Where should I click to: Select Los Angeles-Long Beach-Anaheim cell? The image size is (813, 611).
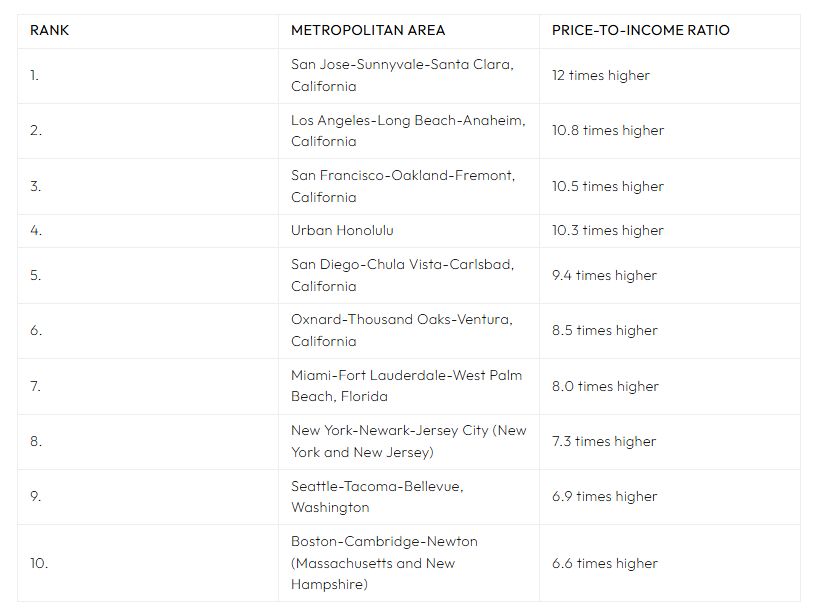click(409, 131)
